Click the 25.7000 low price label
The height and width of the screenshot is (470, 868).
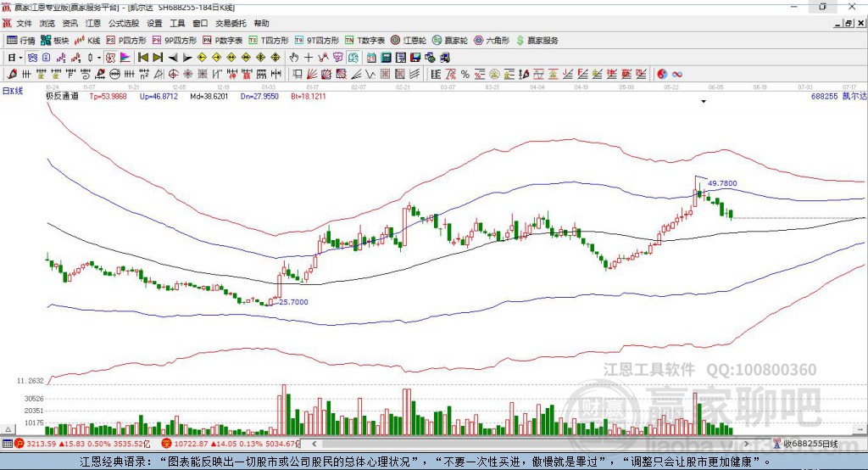(x=293, y=302)
